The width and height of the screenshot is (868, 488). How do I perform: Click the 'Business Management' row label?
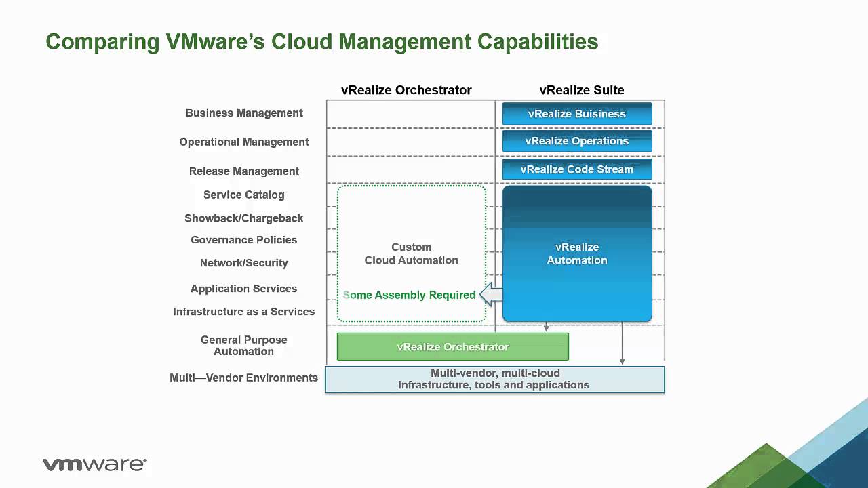(x=244, y=113)
